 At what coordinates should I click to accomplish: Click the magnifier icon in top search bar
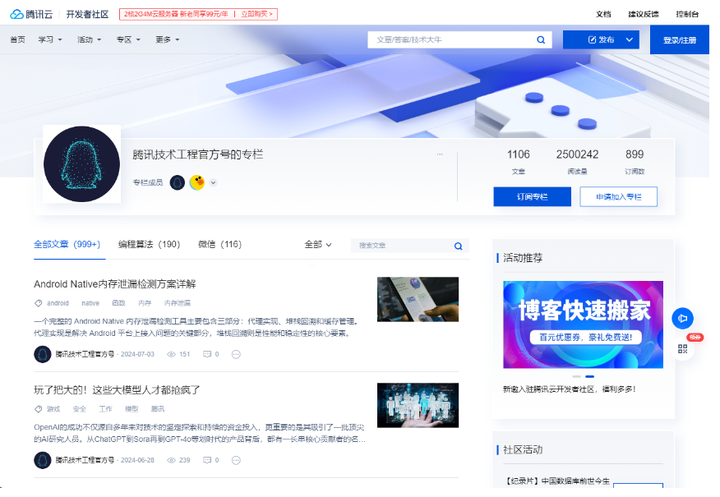click(541, 40)
